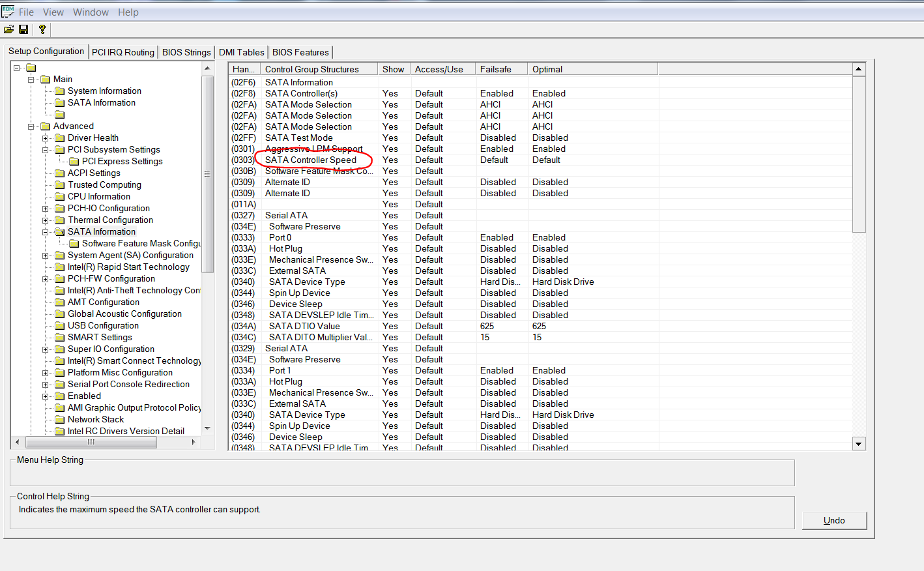
Task: Open the Window menu
Action: (x=91, y=12)
